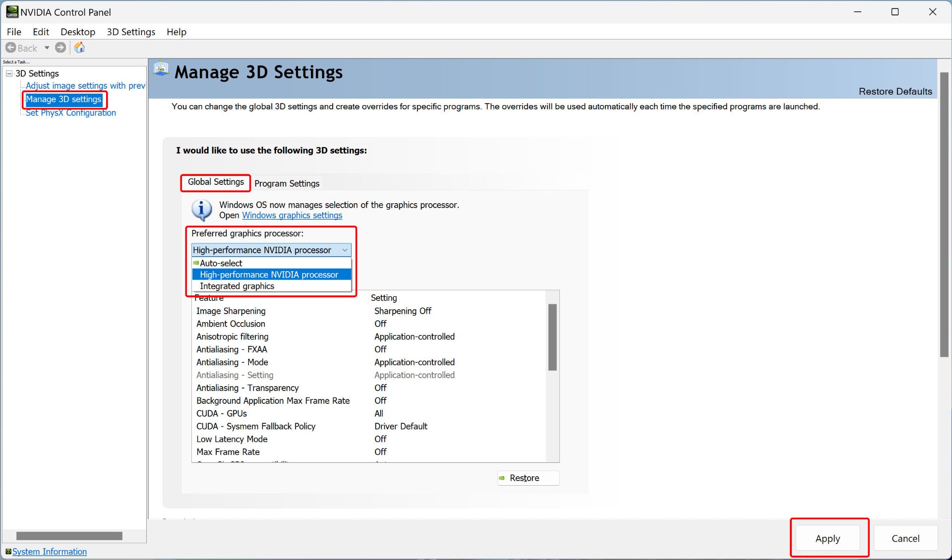Open Windows graphics settings link
This screenshot has height=560, width=952.
click(292, 216)
